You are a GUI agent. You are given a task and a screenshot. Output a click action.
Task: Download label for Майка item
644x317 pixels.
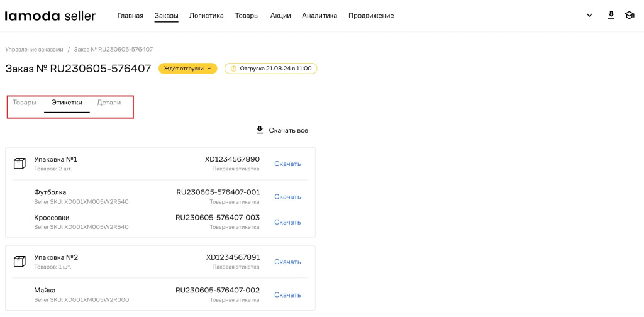pyautogui.click(x=287, y=295)
